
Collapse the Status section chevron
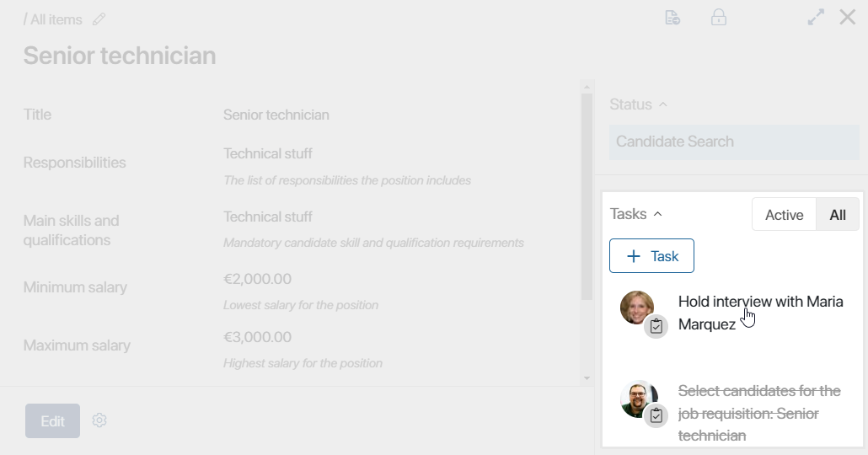pos(663,104)
